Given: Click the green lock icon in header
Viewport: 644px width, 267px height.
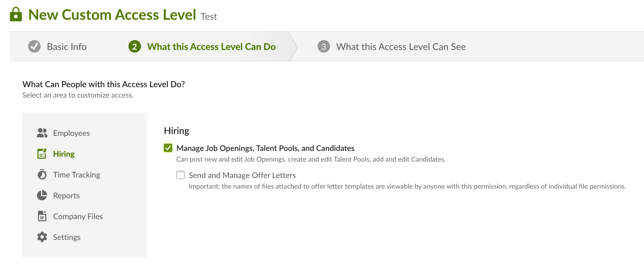Looking at the screenshot, I should coord(16,14).
